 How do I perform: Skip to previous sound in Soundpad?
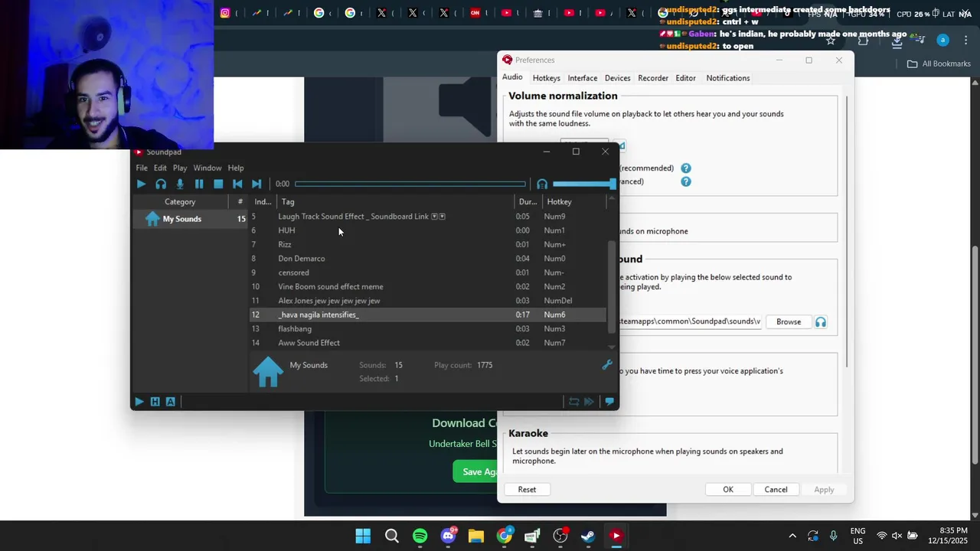click(237, 184)
